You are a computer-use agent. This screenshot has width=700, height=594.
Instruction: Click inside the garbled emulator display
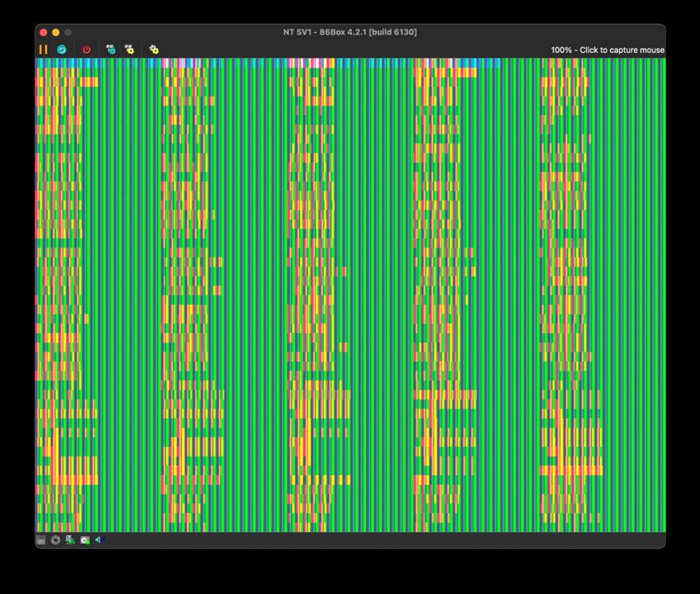pos(351,295)
